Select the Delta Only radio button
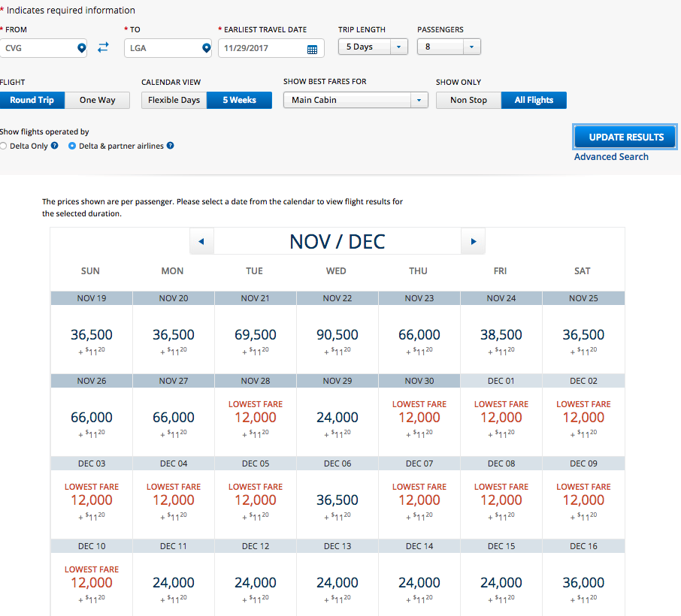 click(x=4, y=146)
